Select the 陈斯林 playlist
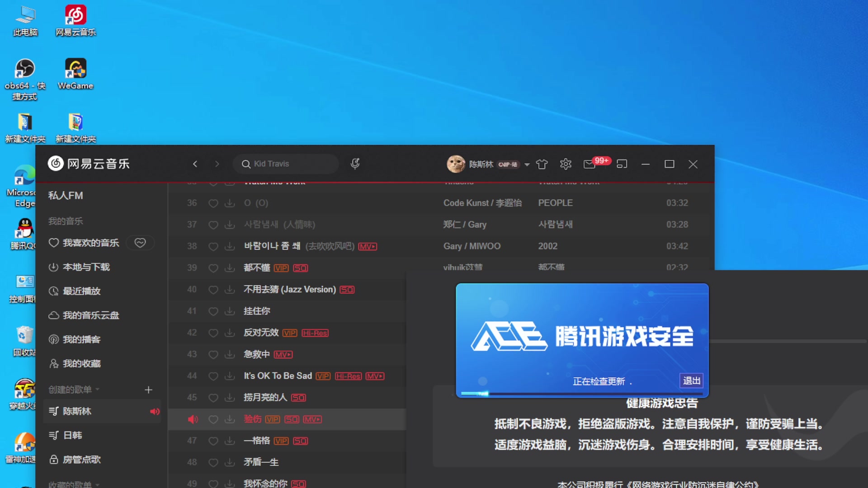Screen dimensions: 868x488 coord(102,411)
